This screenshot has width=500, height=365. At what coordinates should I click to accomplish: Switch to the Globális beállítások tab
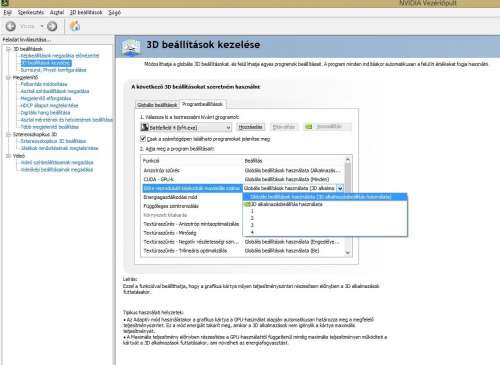point(157,105)
